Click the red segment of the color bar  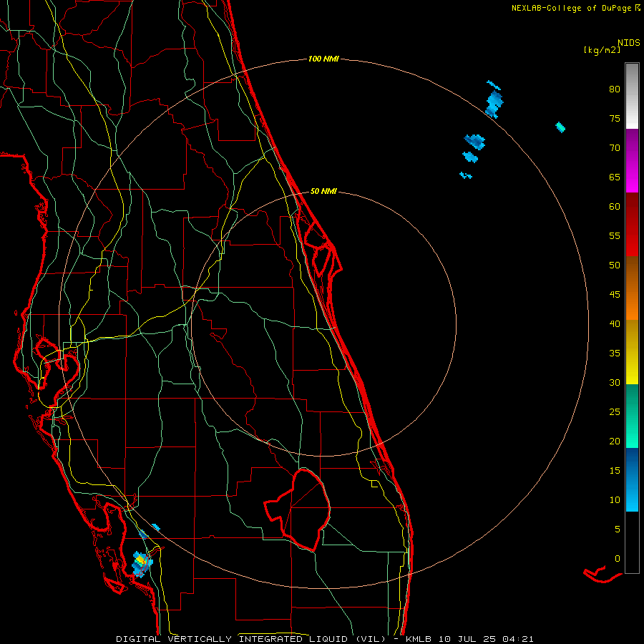click(632, 225)
